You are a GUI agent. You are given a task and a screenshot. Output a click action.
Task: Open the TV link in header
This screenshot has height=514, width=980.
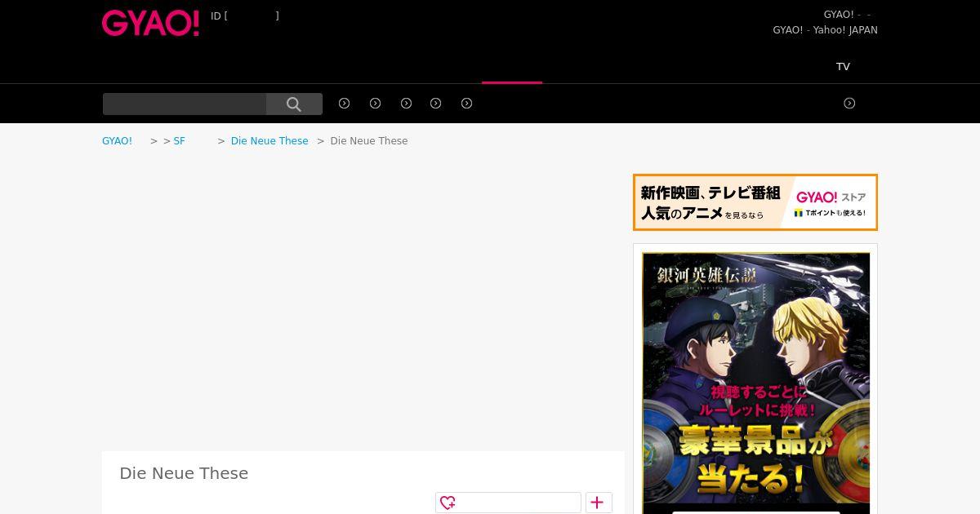(x=843, y=67)
